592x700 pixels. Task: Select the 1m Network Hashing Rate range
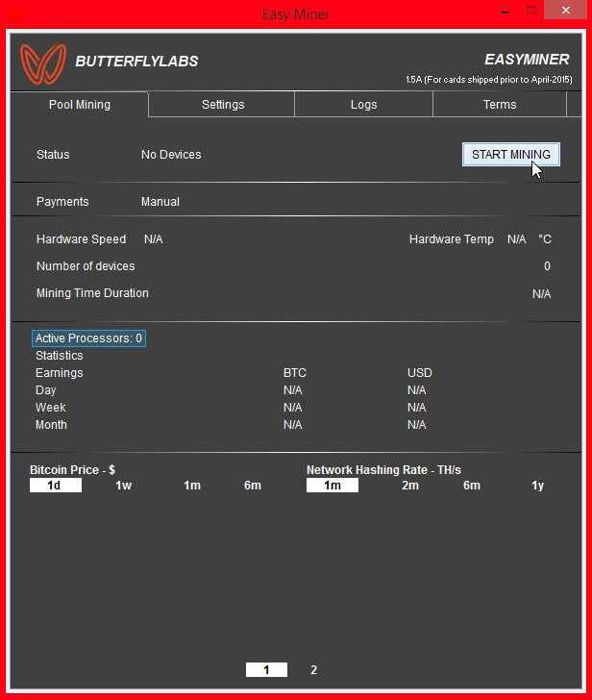tap(332, 486)
